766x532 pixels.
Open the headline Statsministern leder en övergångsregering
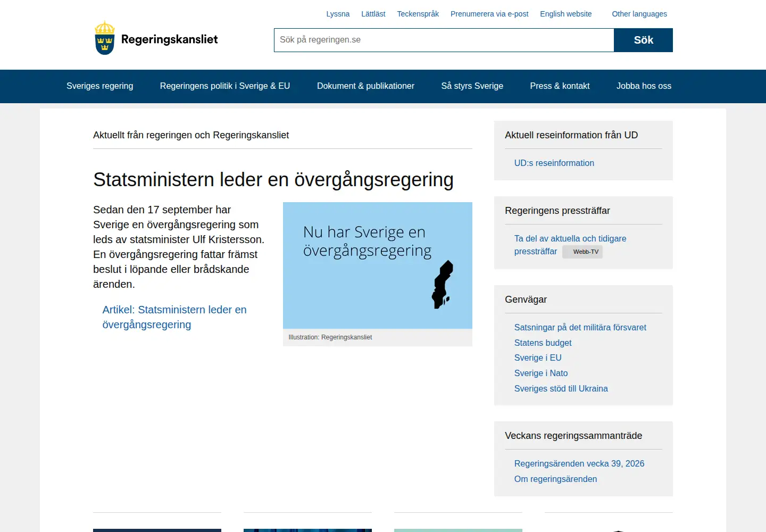[x=273, y=180]
